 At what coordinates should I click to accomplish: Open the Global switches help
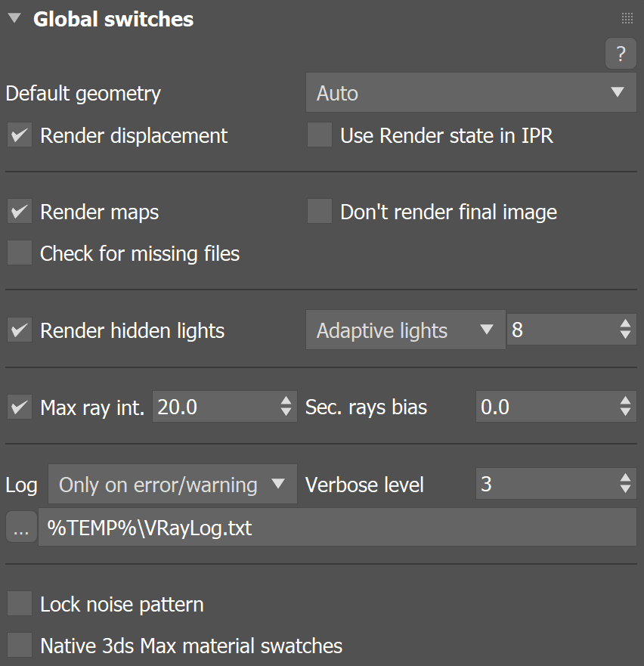click(621, 54)
